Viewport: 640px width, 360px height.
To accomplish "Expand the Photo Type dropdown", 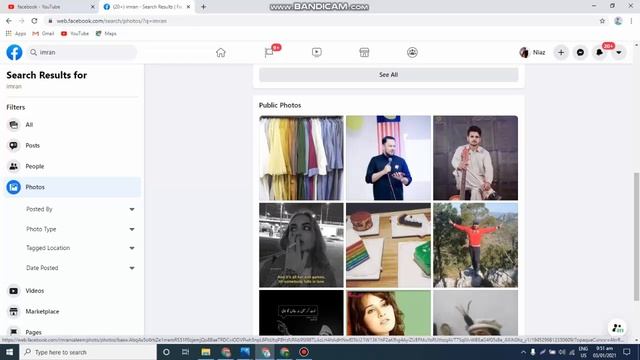I will (80, 229).
